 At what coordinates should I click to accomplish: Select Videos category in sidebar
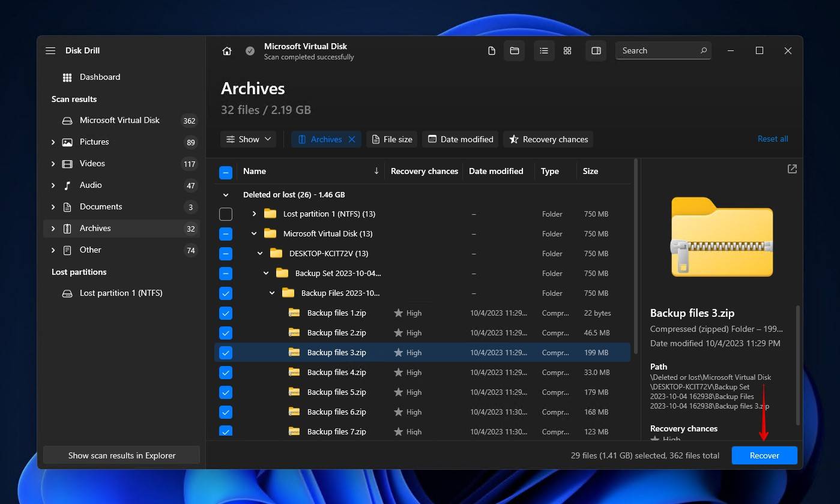[x=92, y=163]
